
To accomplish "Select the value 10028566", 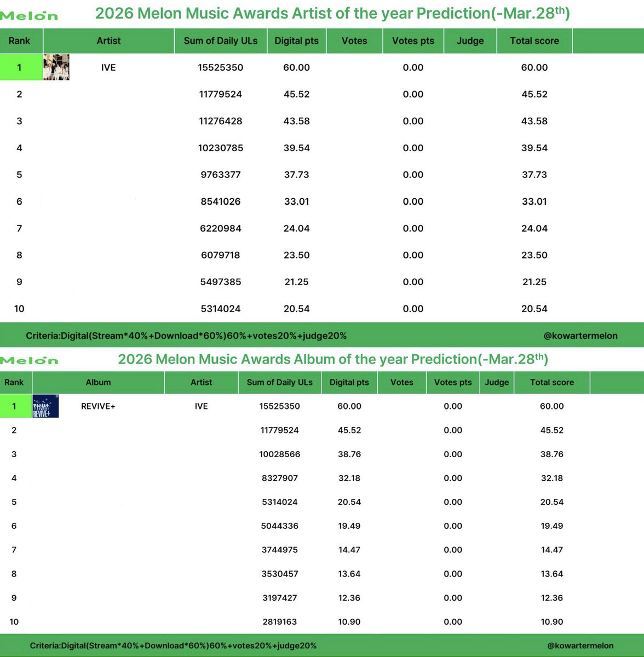I will click(x=280, y=454).
